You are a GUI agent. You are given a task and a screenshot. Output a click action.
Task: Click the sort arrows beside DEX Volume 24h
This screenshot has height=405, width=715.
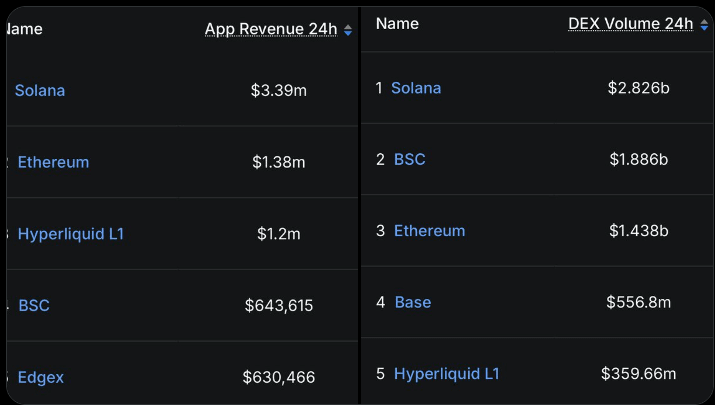click(x=704, y=26)
